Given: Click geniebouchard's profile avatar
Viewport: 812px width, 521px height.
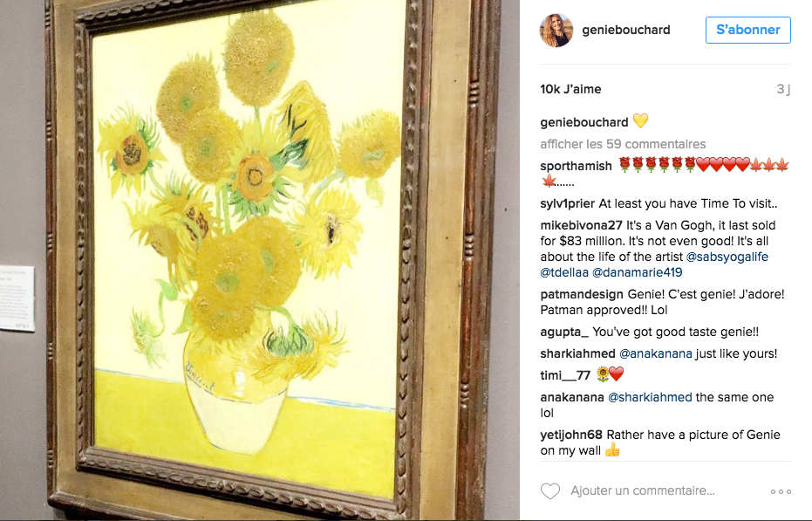Looking at the screenshot, I should (556, 30).
